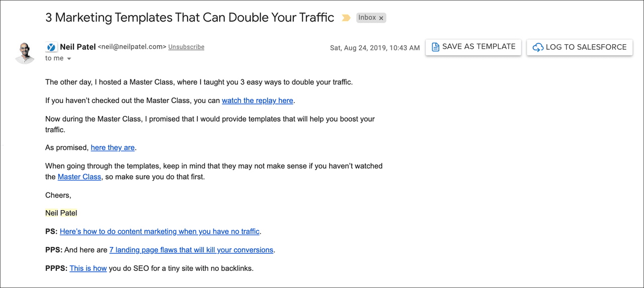Open the "watch the replay here" link

(x=257, y=101)
